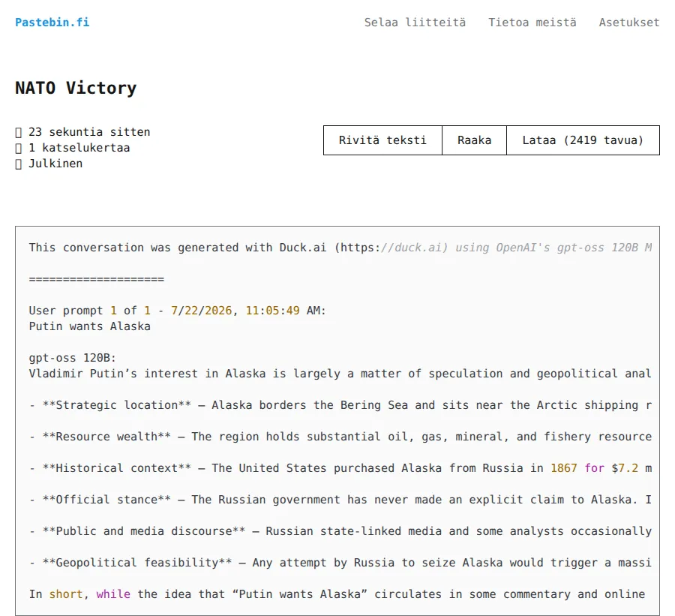Click the Official stance bullet line
This screenshot has width=675, height=616.
tap(340, 500)
